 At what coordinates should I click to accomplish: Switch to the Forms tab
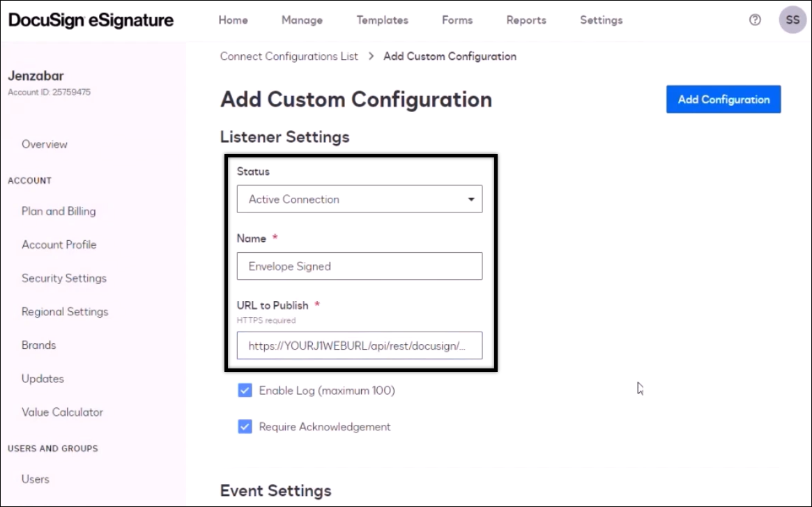coord(457,20)
